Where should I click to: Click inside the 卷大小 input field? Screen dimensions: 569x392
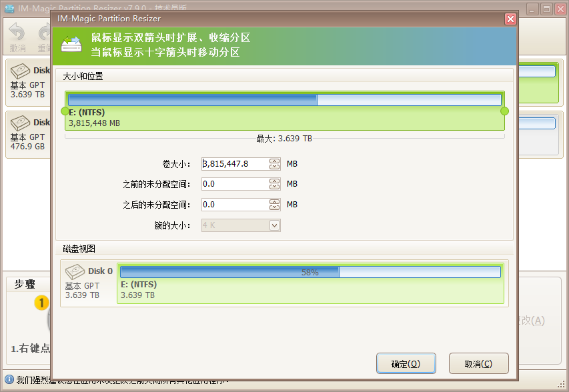click(x=233, y=163)
